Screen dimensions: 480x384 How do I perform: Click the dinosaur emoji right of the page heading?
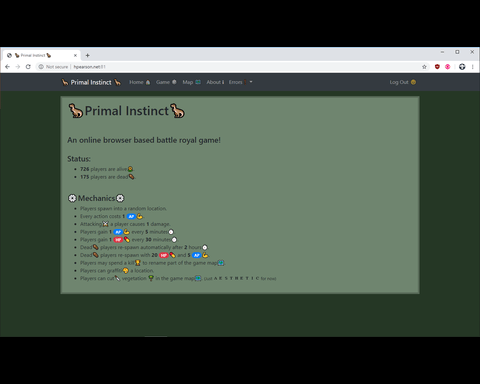[177, 111]
